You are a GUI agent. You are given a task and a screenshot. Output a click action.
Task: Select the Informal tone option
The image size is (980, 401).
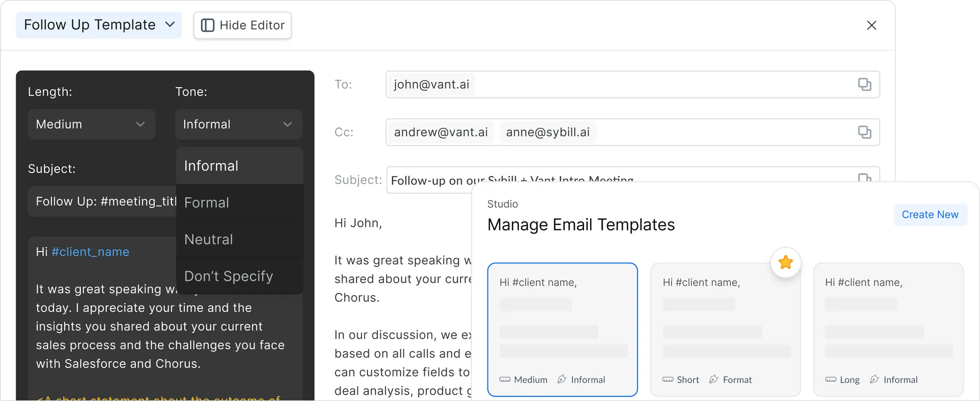[240, 166]
